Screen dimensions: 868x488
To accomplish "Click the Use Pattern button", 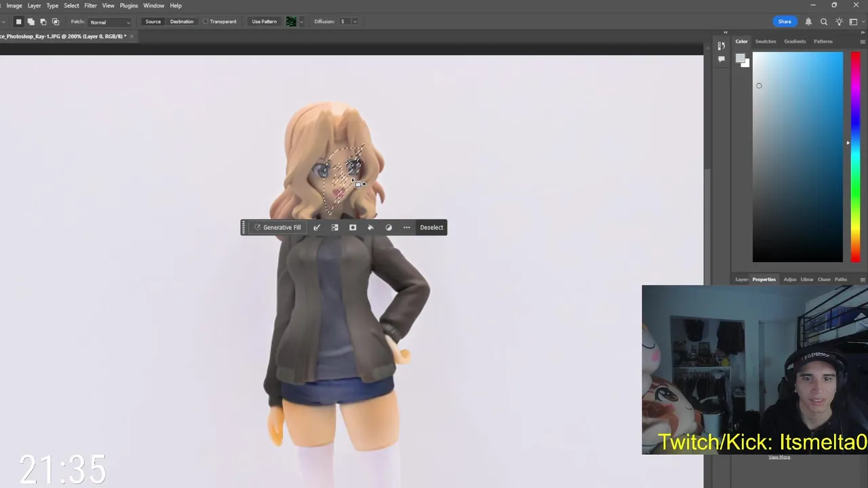I will click(264, 22).
